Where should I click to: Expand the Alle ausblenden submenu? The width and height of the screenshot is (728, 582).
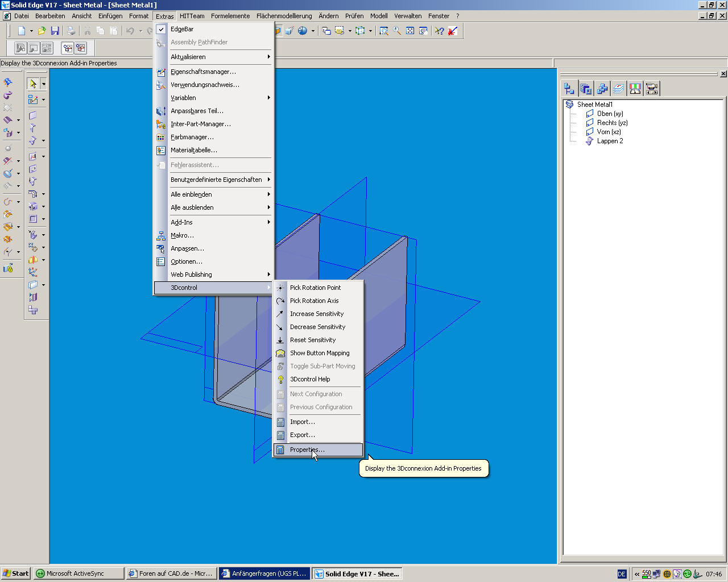click(214, 207)
